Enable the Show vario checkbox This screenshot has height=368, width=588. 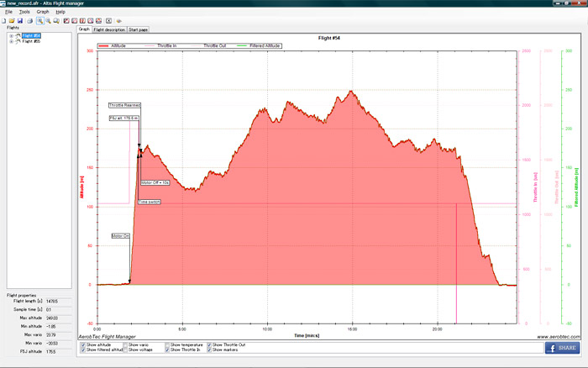(125, 344)
